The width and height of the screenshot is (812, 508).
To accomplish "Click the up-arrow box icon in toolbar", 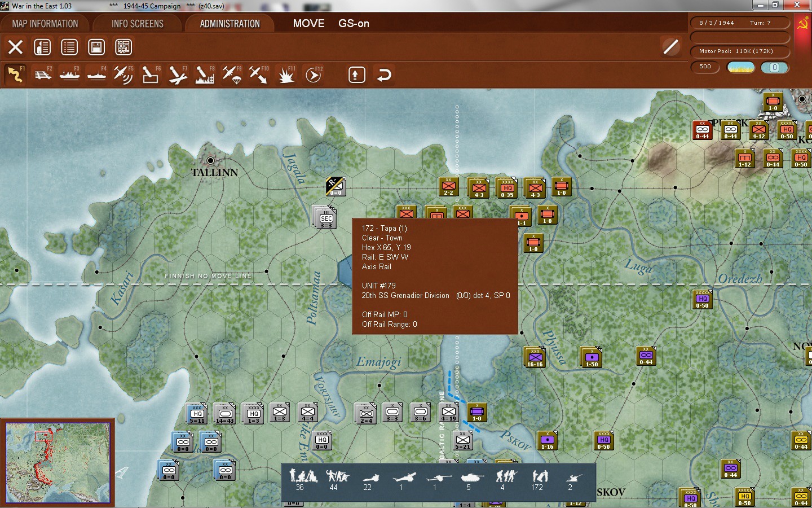I will [357, 75].
